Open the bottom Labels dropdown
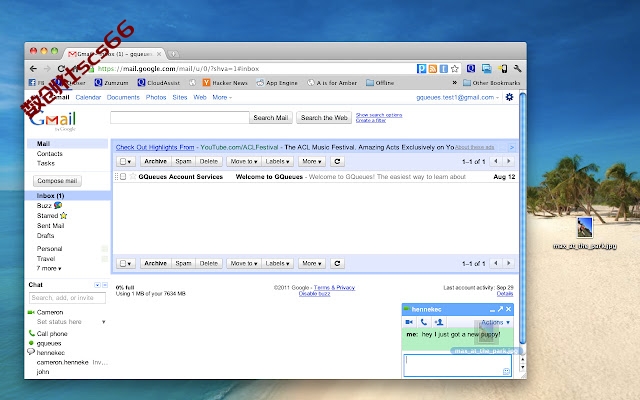The height and width of the screenshot is (400, 640). point(278,263)
